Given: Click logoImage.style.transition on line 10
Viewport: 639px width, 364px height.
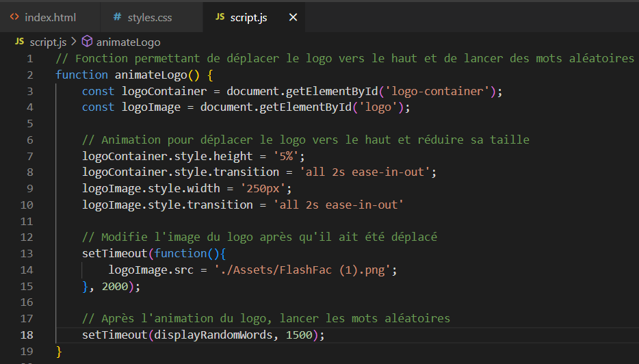Looking at the screenshot, I should point(168,205).
